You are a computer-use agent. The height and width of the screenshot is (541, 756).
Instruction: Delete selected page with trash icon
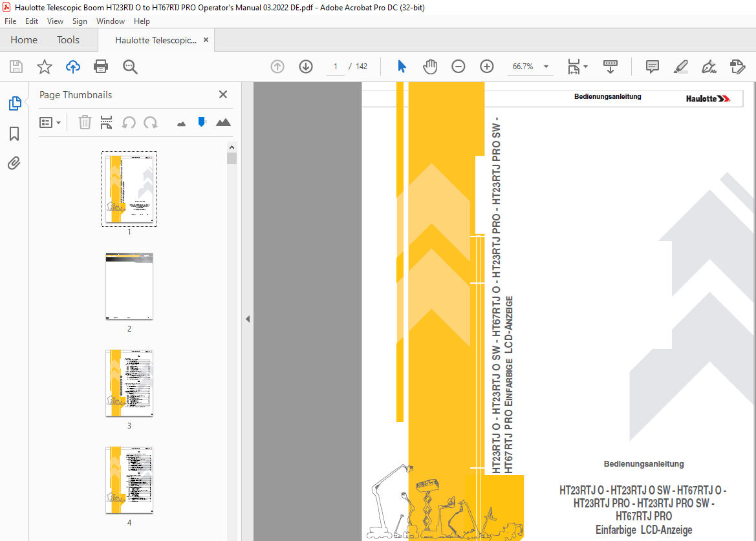(x=85, y=122)
